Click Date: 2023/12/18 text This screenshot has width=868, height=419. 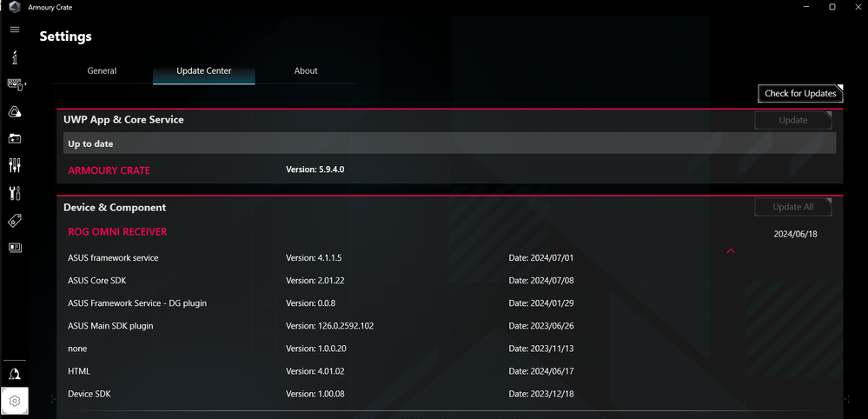(x=541, y=394)
